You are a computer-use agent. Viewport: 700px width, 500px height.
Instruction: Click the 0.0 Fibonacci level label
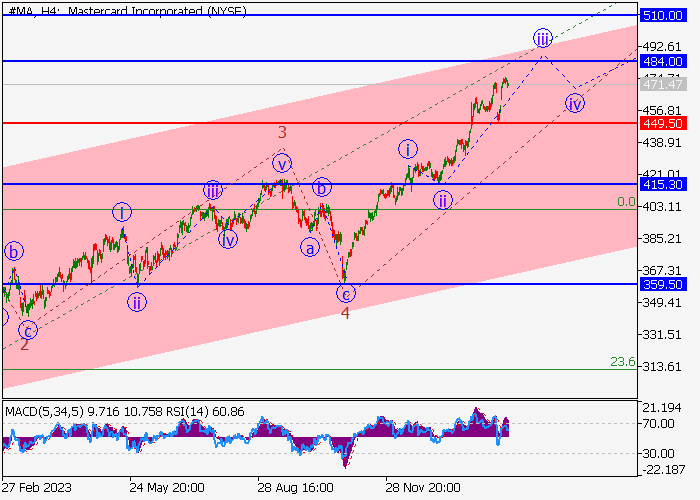tap(626, 202)
